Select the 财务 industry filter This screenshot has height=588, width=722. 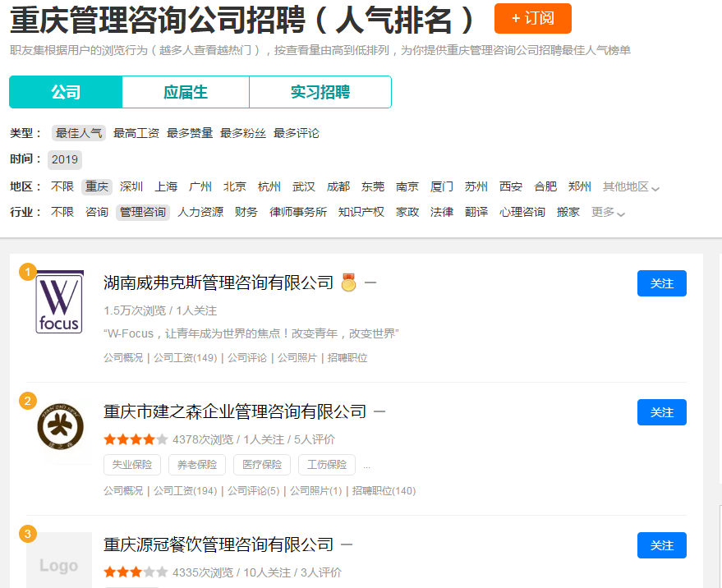pyautogui.click(x=246, y=212)
